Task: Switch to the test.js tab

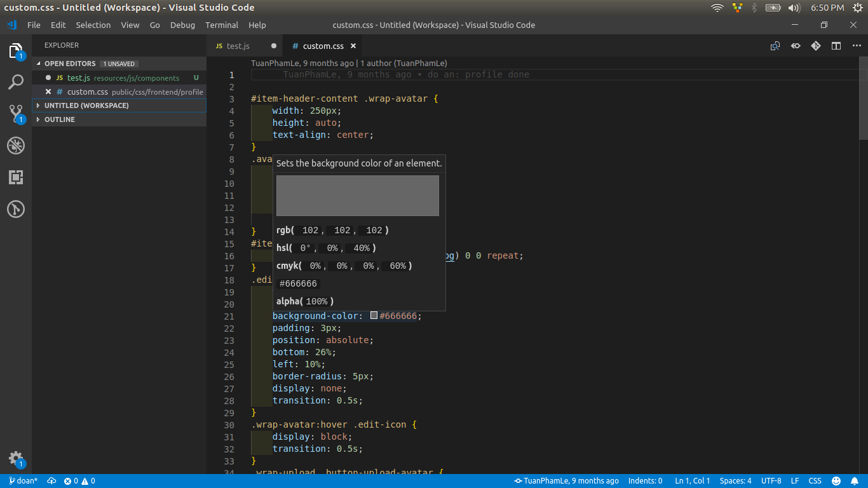Action: point(238,46)
